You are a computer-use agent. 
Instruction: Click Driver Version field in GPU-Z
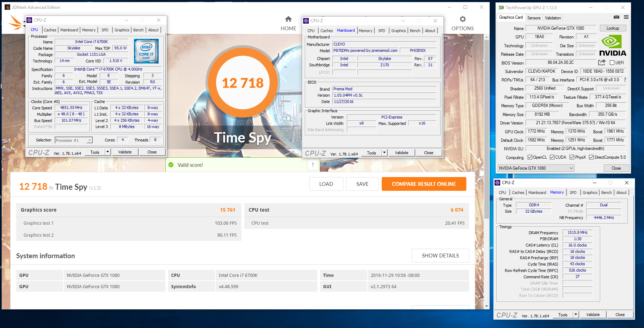tap(575, 123)
